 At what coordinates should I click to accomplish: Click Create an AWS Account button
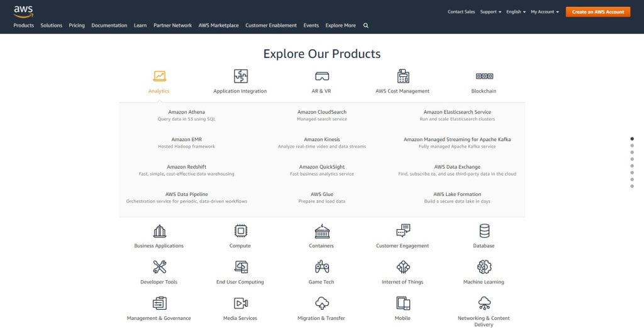pyautogui.click(x=597, y=12)
